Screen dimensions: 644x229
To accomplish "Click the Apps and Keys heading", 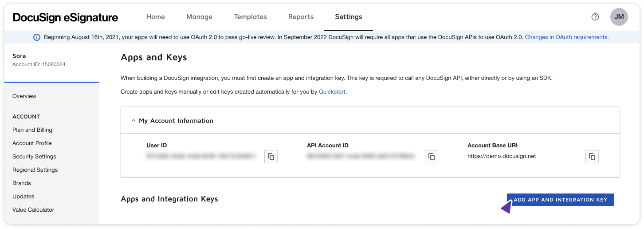I will tap(154, 58).
